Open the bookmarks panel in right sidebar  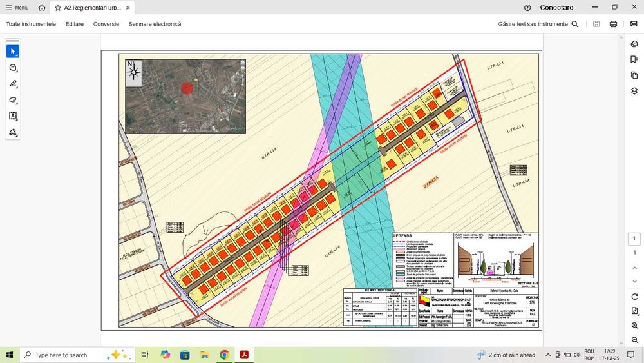click(x=634, y=59)
